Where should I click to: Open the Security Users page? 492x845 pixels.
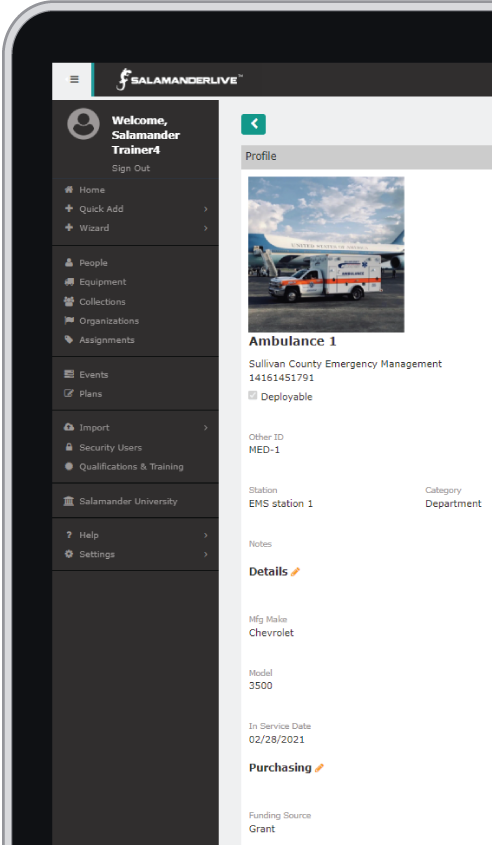[x=110, y=447]
